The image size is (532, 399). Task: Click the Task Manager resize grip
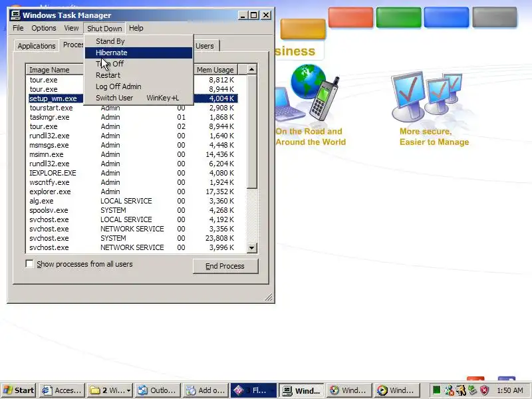coord(269,297)
